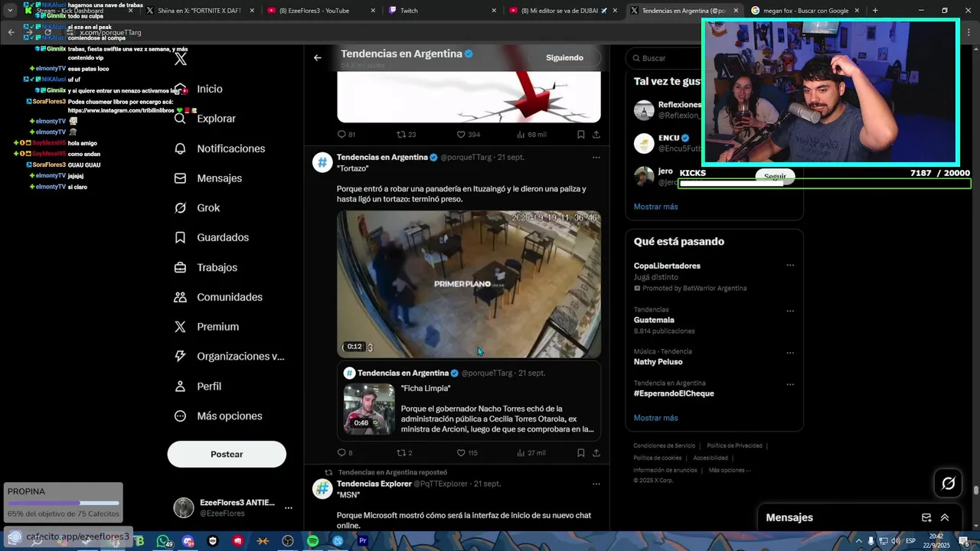Open the CopaLibertadores trend

[667, 266]
